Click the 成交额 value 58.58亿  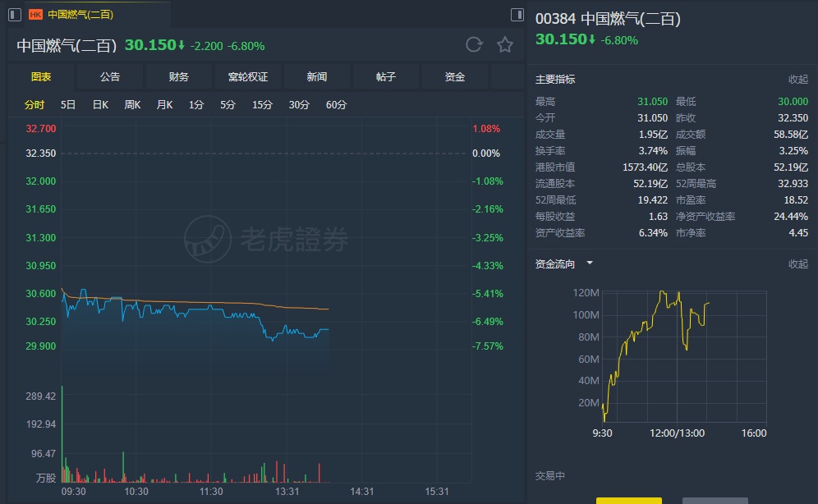791,135
